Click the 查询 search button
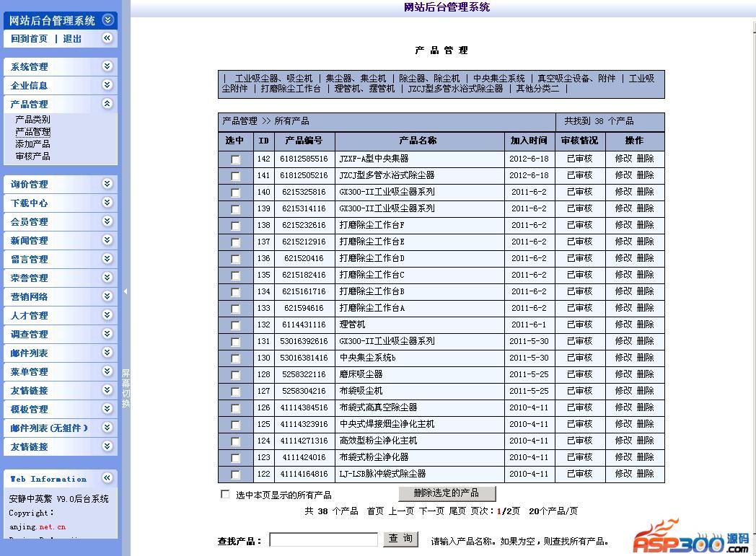The width and height of the screenshot is (756, 556). tap(400, 539)
